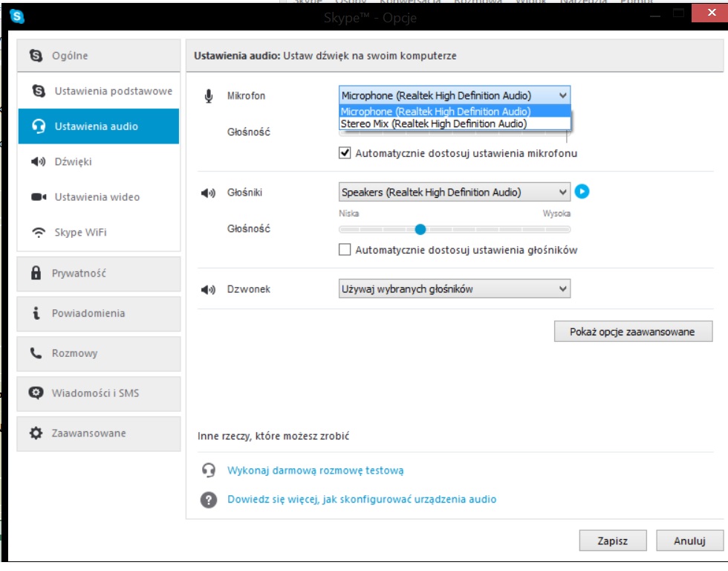Open the Powiadomienia section
The height and width of the screenshot is (571, 728).
(x=98, y=314)
